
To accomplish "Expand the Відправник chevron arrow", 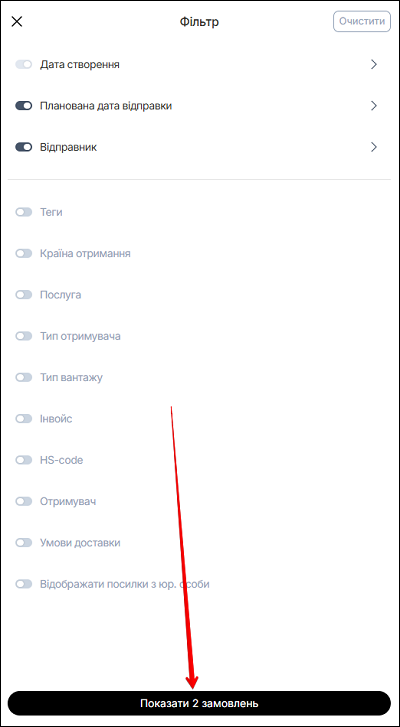I will pos(374,147).
